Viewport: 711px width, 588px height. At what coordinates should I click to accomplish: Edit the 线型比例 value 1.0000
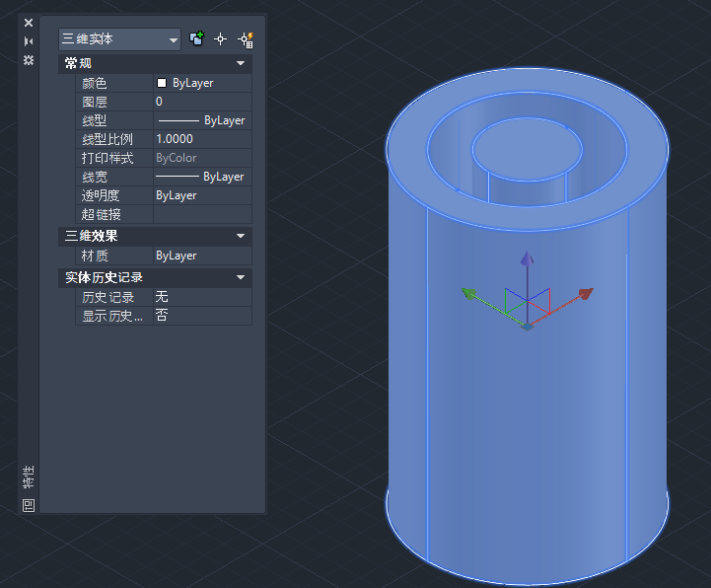pyautogui.click(x=203, y=139)
